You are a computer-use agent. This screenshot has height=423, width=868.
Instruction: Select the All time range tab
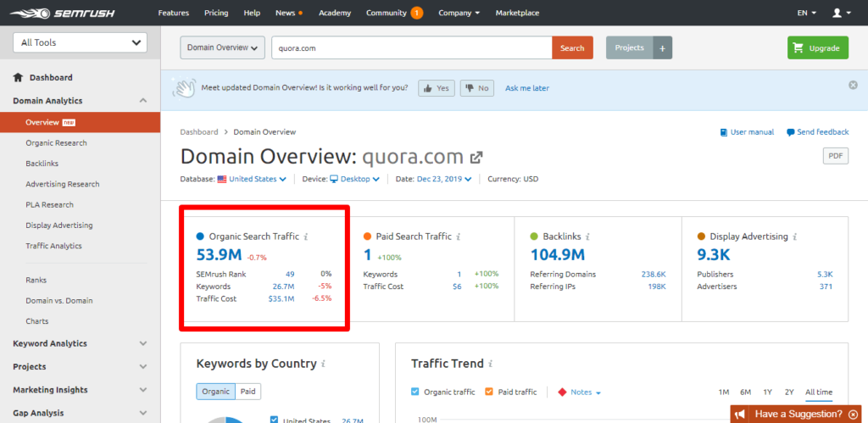(819, 392)
